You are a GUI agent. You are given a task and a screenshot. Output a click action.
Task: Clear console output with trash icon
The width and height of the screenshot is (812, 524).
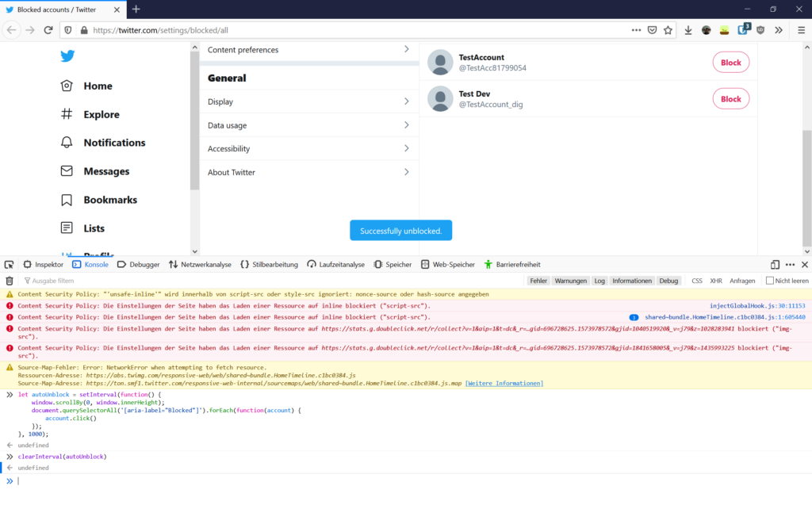click(10, 281)
